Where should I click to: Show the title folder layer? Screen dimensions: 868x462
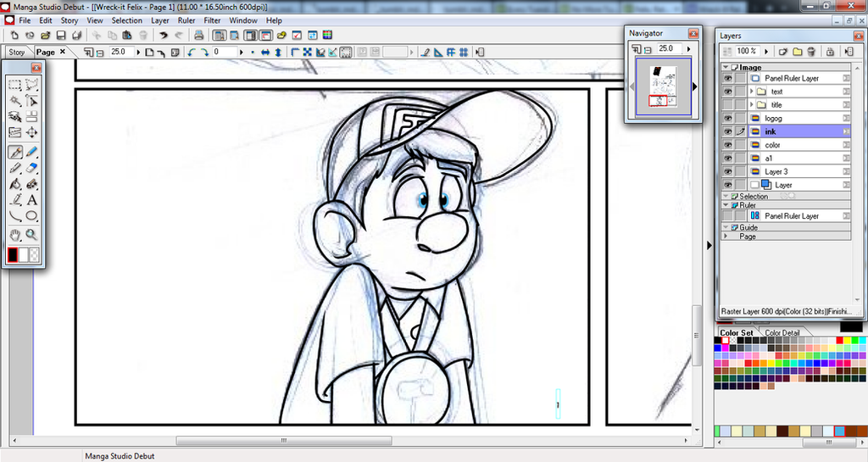(x=727, y=105)
